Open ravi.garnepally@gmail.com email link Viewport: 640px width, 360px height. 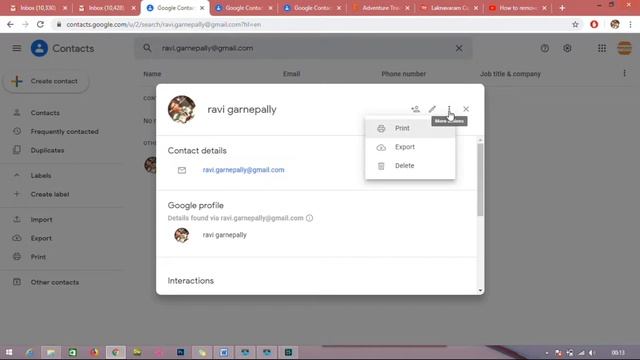click(x=243, y=170)
